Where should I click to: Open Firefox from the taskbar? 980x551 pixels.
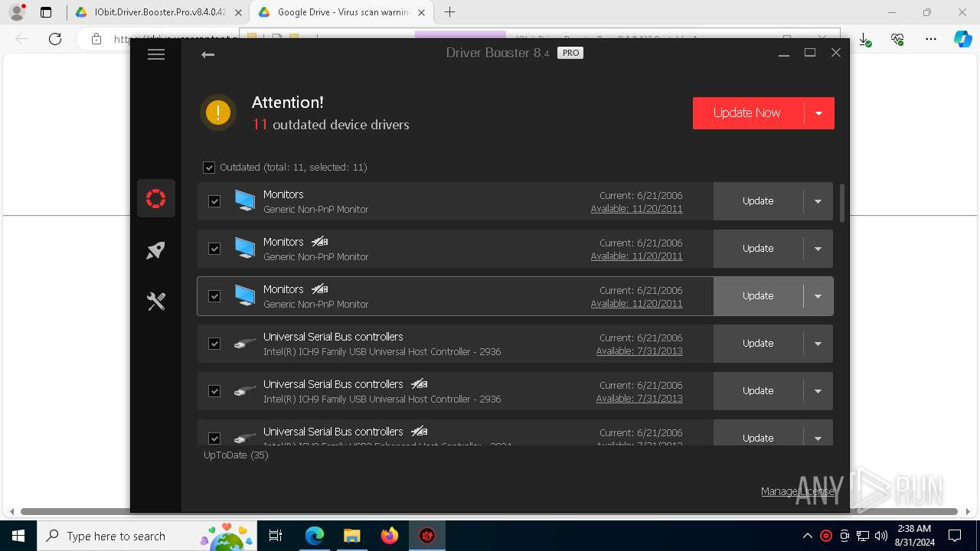click(390, 536)
